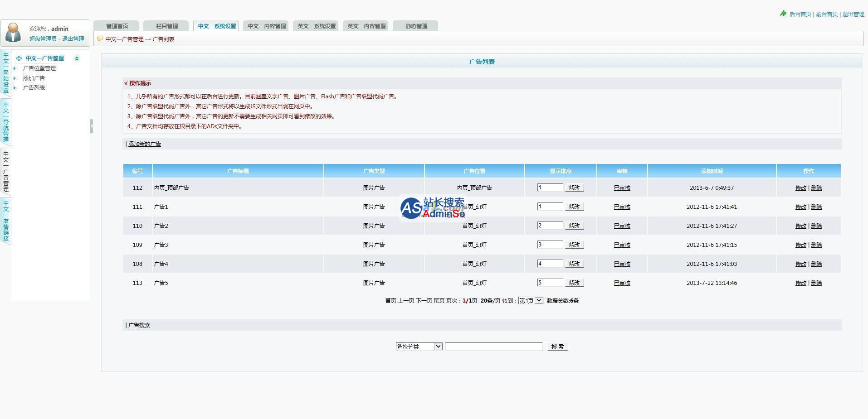Click 退出管理 under the admin welcome
Screen dimensions: 868x419
[x=73, y=39]
